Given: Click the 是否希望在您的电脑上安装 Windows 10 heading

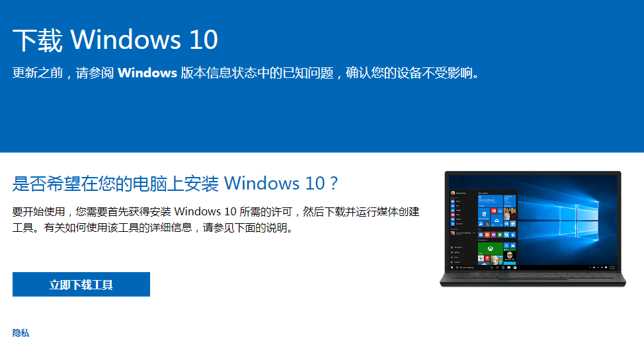Looking at the screenshot, I should [175, 183].
